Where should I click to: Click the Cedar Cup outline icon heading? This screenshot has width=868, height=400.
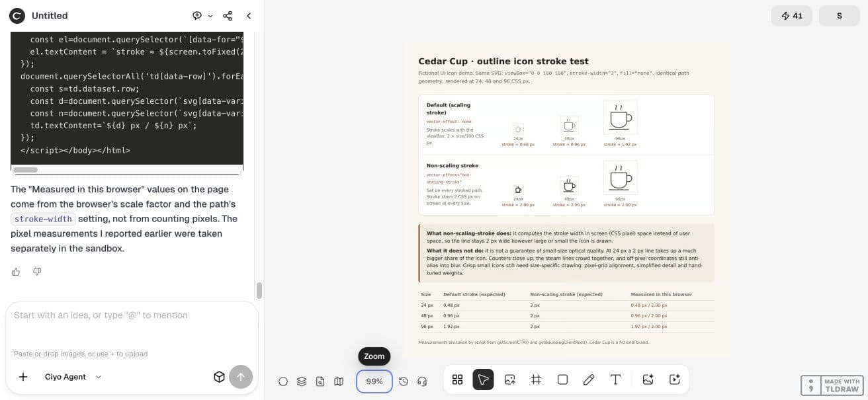coord(503,61)
